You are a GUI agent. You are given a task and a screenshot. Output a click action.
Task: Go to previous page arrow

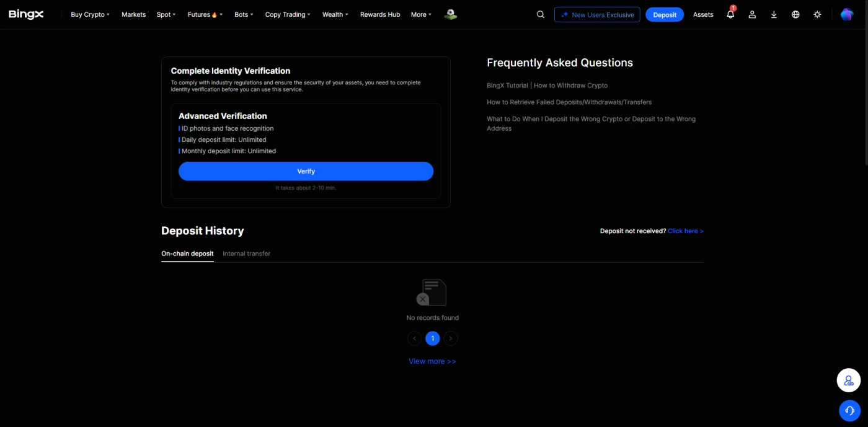414,338
